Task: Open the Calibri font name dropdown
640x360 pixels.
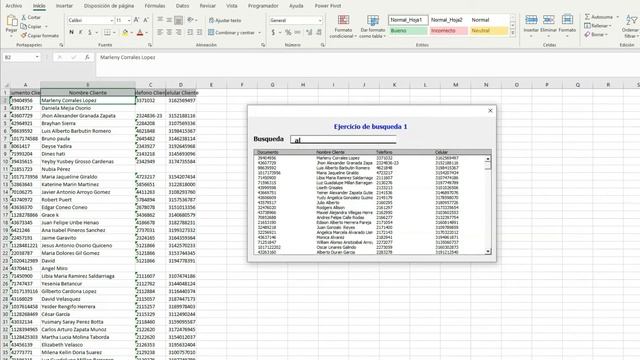Action: point(111,20)
